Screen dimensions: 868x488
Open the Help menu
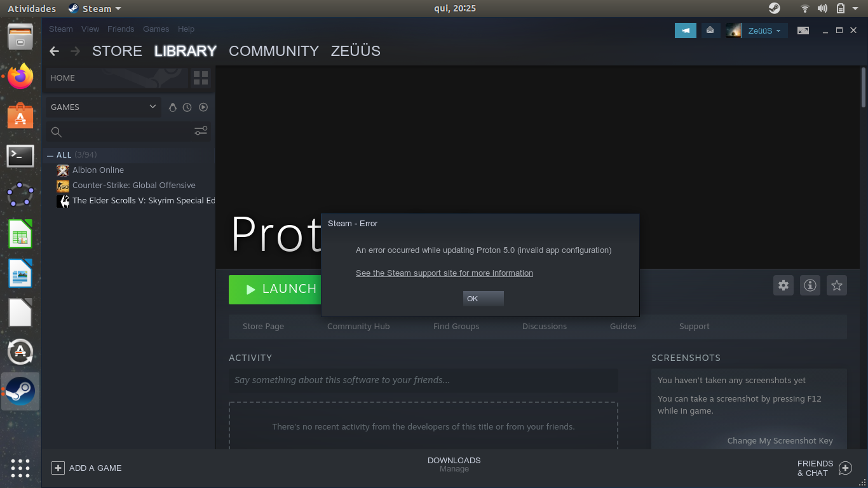click(x=186, y=29)
